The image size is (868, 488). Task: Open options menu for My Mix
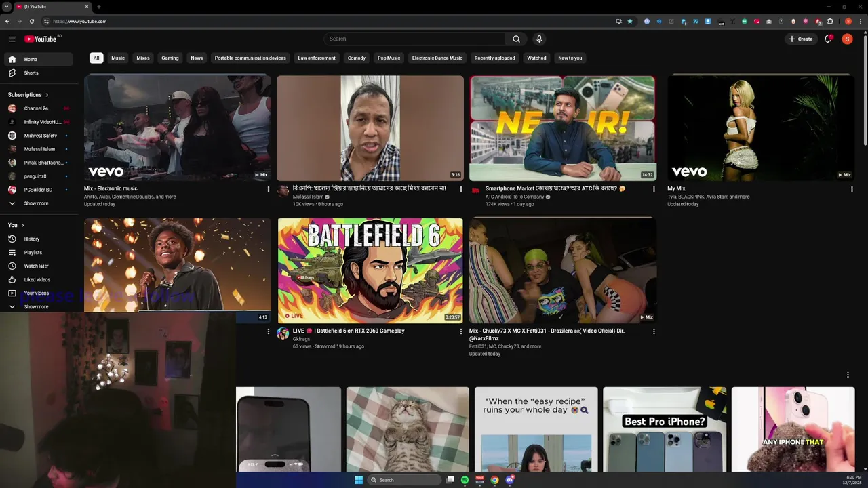pos(852,189)
